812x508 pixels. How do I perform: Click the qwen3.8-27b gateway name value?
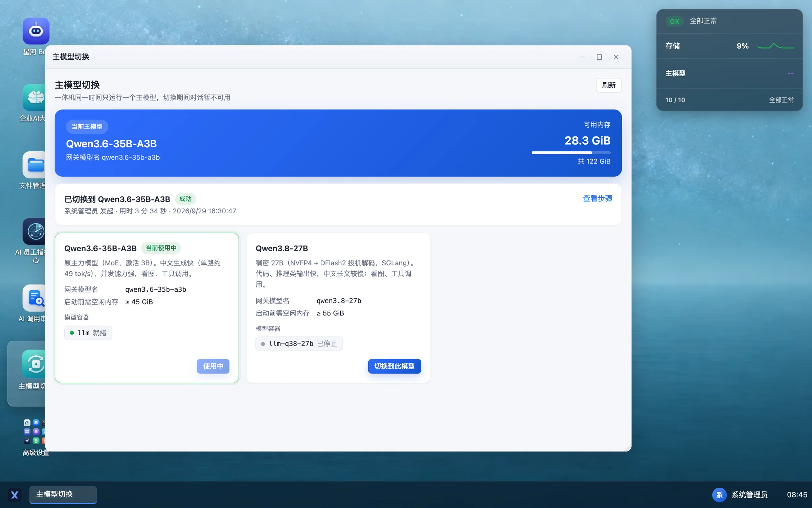point(339,301)
